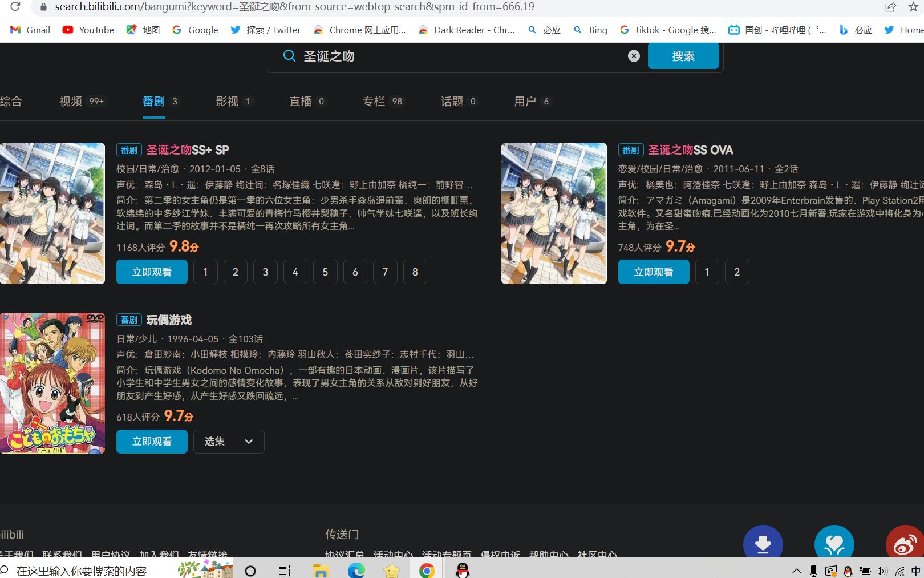Select episode 8 of 圣诞之吻SS+ SP

[415, 272]
